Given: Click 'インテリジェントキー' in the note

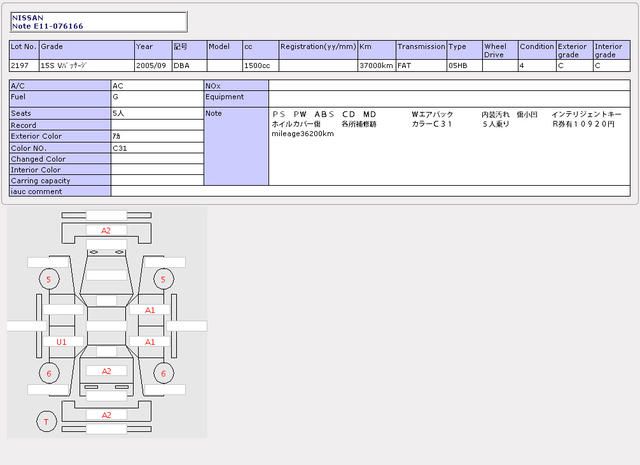Looking at the screenshot, I should tap(587, 114).
